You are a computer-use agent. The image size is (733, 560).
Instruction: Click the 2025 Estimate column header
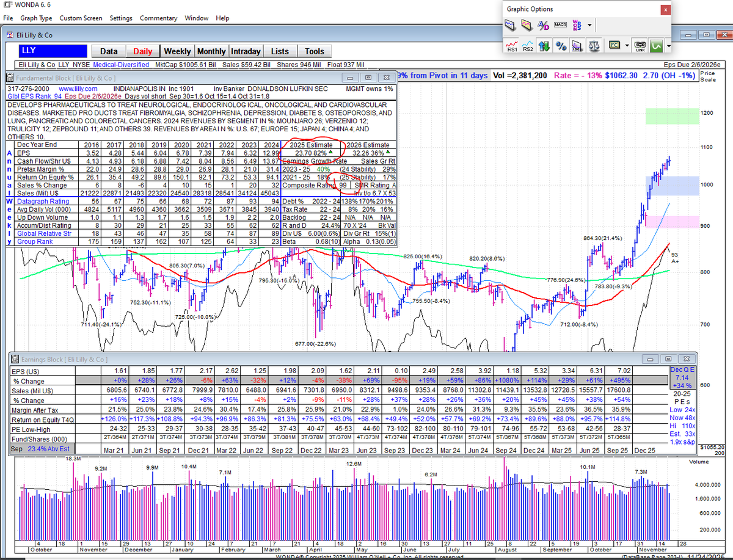click(x=310, y=145)
